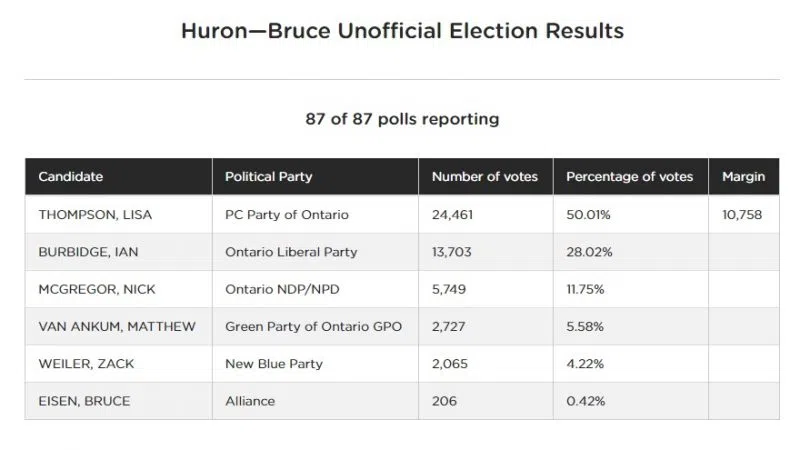800x450 pixels.
Task: Select the Ontario Liberal Party cell
Action: [x=291, y=252]
